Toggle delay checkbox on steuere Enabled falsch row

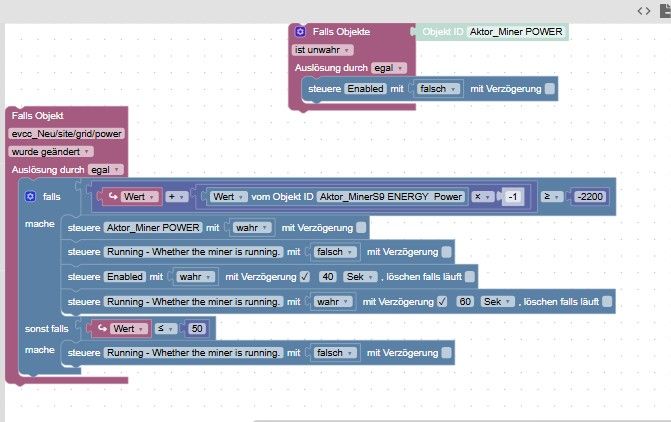pos(550,89)
